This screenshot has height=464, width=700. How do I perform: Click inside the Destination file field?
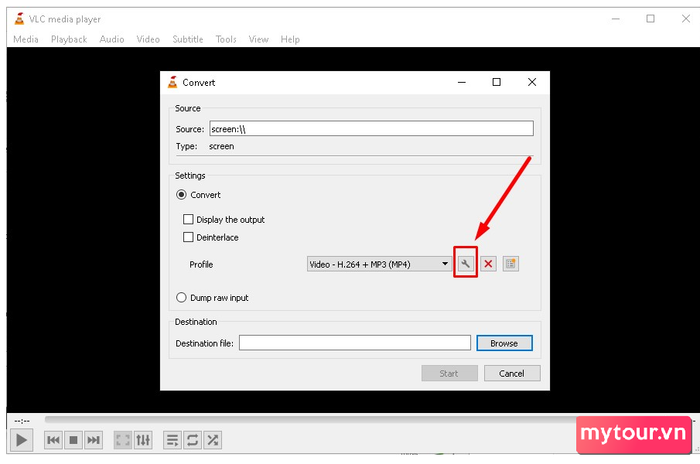[354, 343]
